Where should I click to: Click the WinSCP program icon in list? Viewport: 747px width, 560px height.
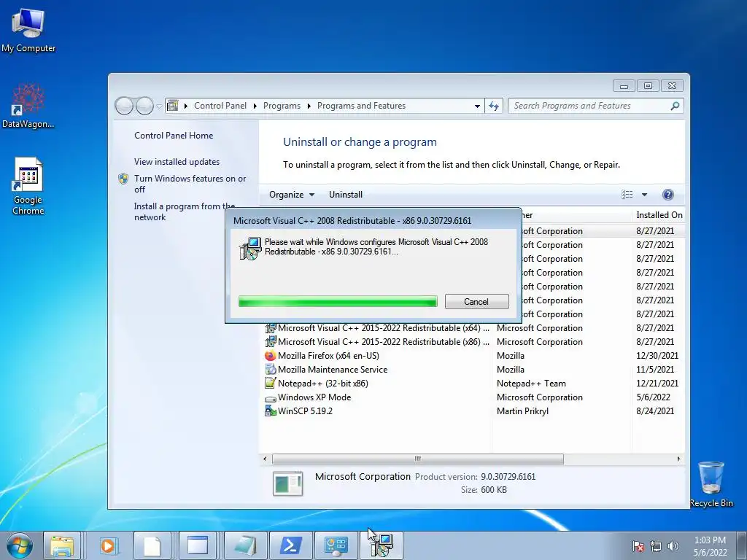[x=270, y=411]
